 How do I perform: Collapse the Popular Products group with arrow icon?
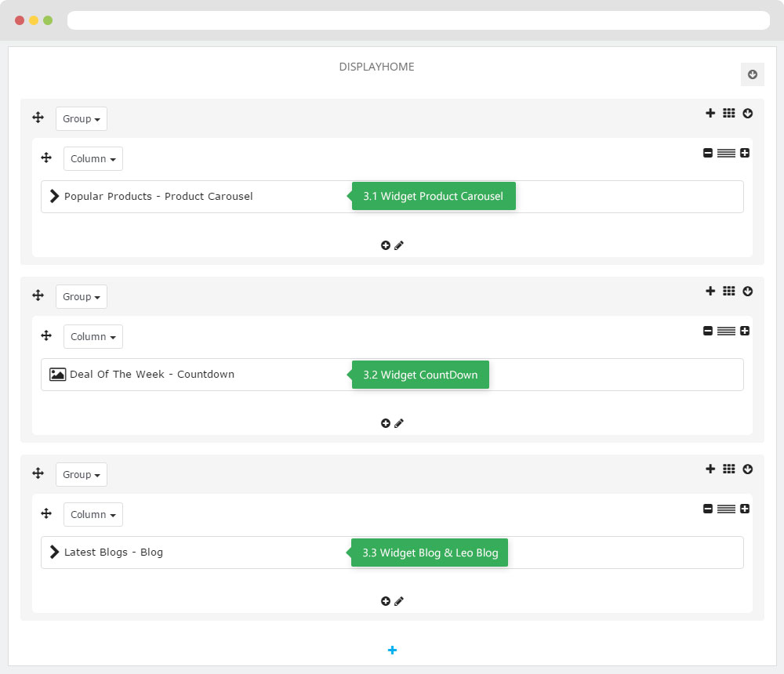(x=747, y=114)
